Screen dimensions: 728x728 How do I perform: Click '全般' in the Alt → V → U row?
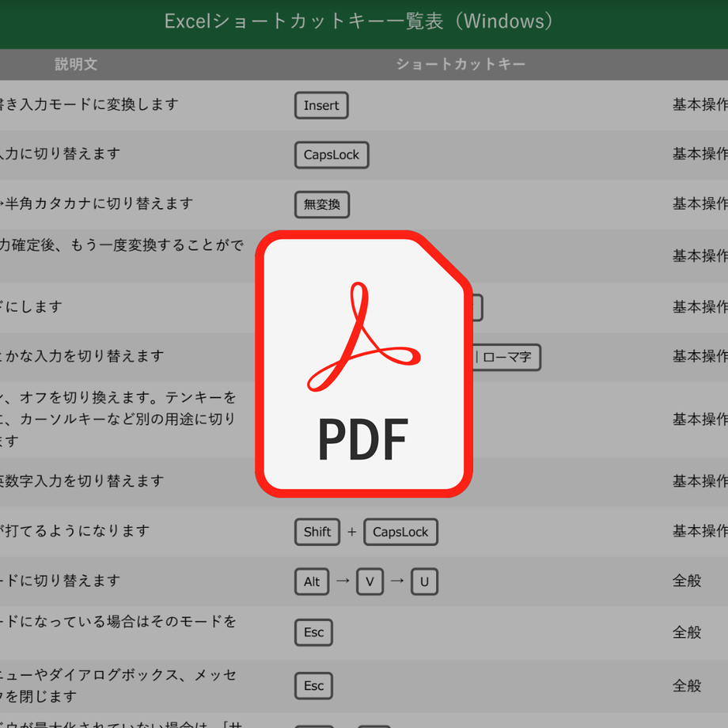(687, 580)
